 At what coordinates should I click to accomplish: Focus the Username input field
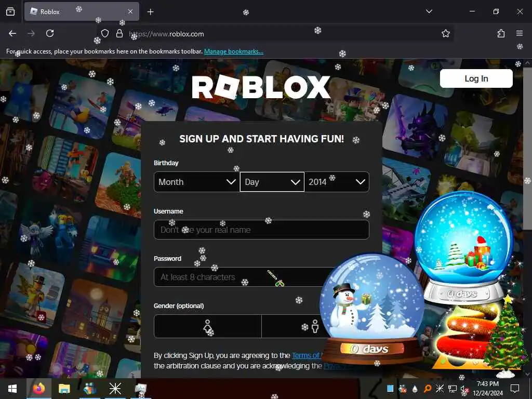261,230
